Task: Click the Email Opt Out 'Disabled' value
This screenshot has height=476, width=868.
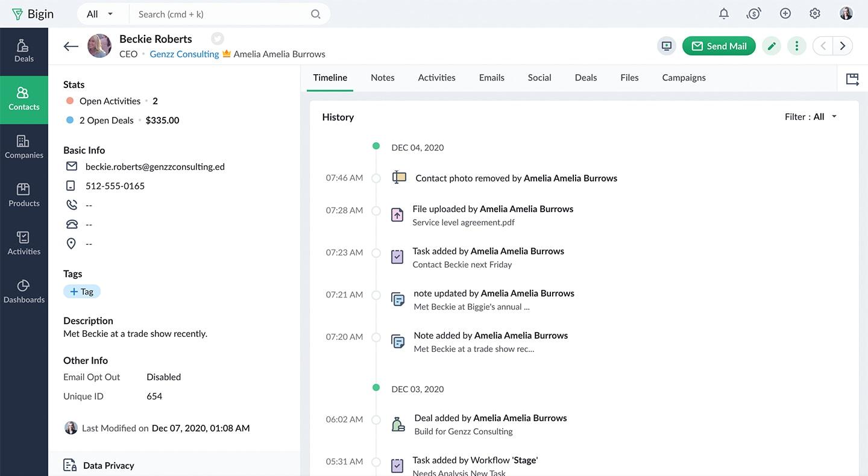Action: click(163, 377)
